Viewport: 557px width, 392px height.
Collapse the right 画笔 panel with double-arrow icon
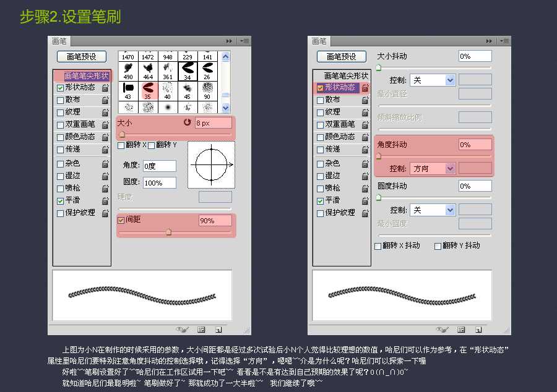489,41
